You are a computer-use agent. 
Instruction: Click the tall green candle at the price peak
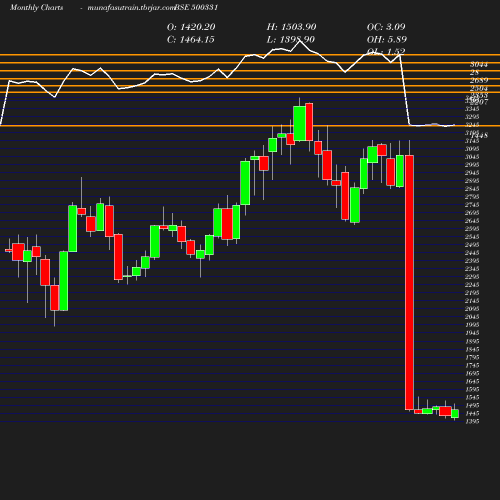click(300, 123)
